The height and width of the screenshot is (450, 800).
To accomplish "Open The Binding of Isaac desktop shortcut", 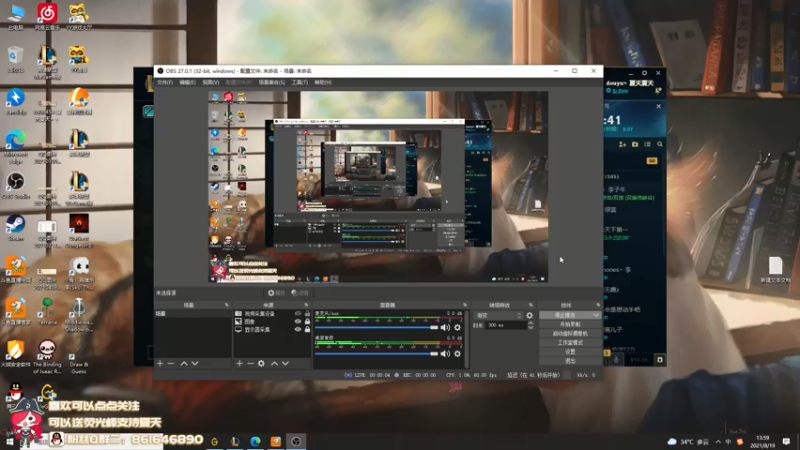I will (x=47, y=357).
